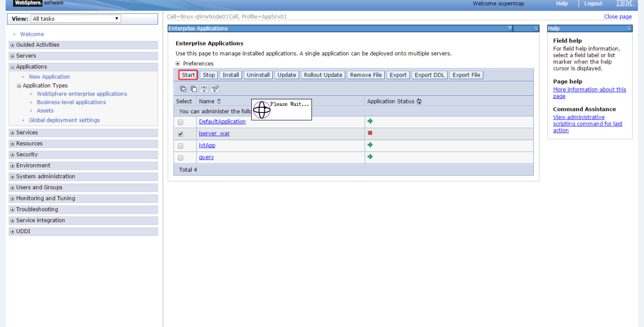Open Business-level applications
Screen dimensions: 644x327
coord(71,102)
